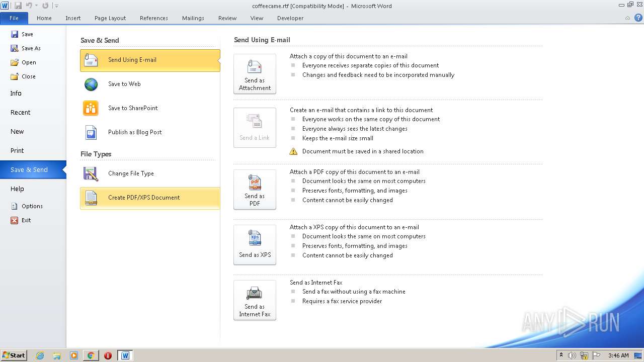The image size is (644, 362).
Task: Launch Internet Explorer from the taskbar
Action: point(40,355)
